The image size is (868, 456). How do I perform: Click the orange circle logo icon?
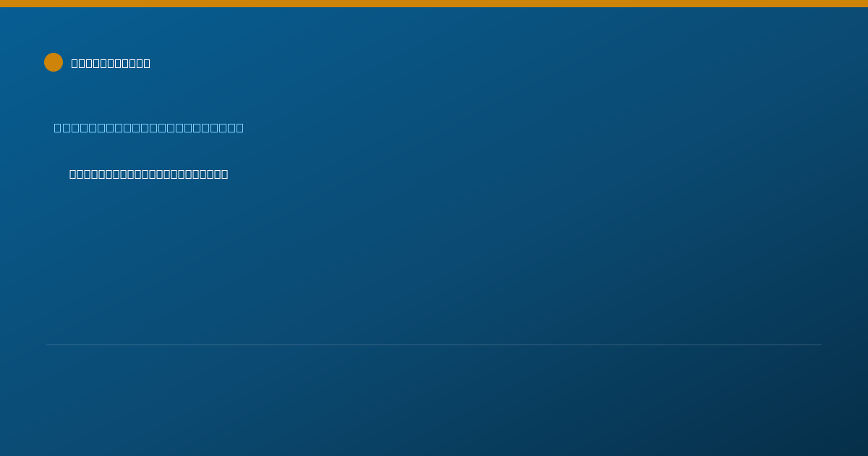tap(54, 62)
